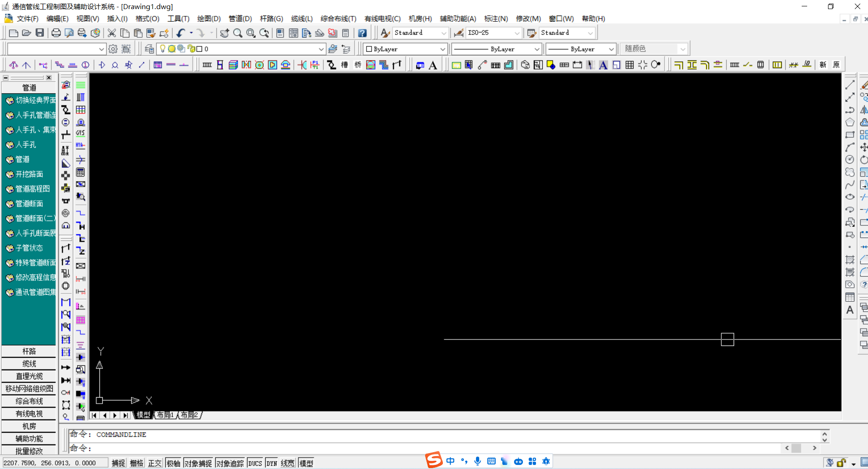Open the text style Standard dropdown
Viewport: 868px width, 469px height.
[420, 33]
